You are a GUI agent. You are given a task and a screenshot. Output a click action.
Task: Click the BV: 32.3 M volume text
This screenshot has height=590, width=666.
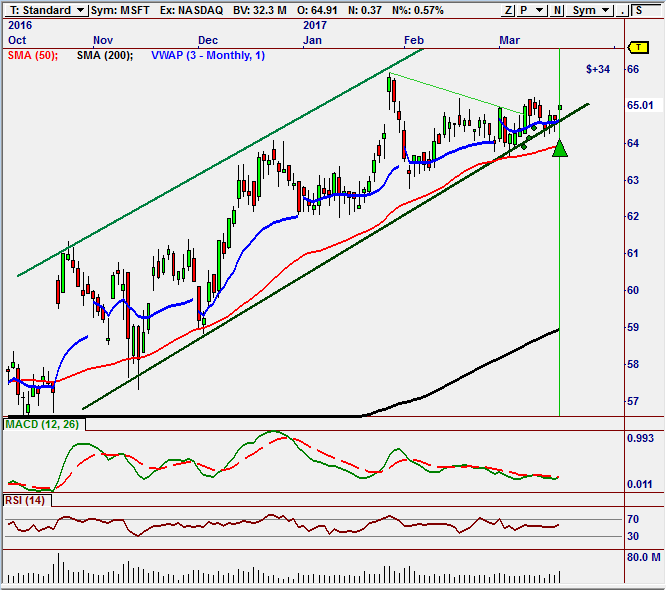point(260,10)
